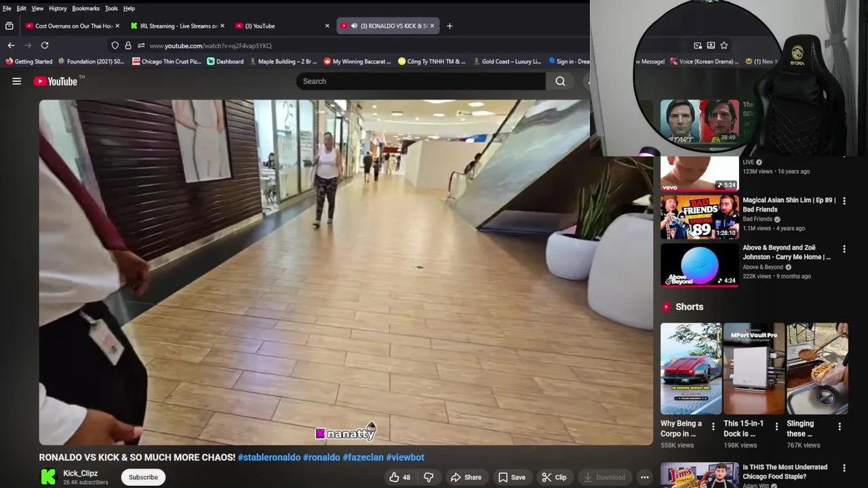This screenshot has width=868, height=488.
Task: Open the #fazeclan hashtag link
Action: pos(363,457)
